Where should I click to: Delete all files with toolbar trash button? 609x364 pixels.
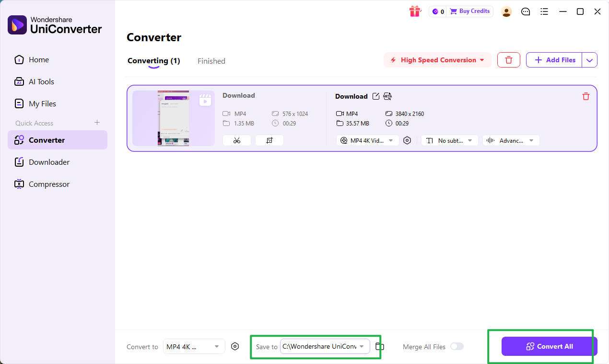click(x=509, y=60)
